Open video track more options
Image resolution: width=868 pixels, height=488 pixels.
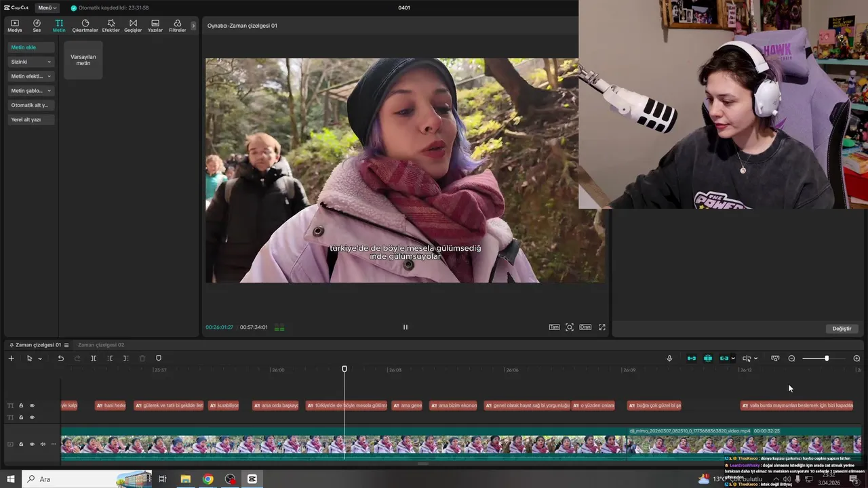[x=54, y=444]
